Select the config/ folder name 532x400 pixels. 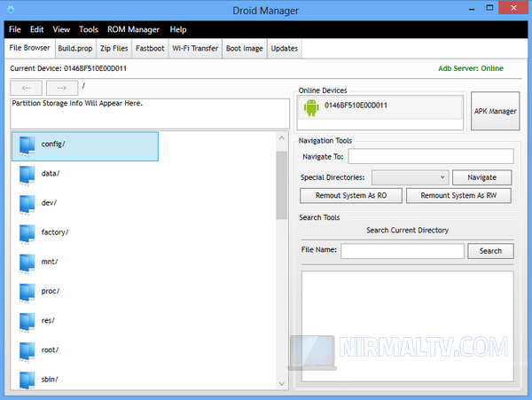(53, 145)
